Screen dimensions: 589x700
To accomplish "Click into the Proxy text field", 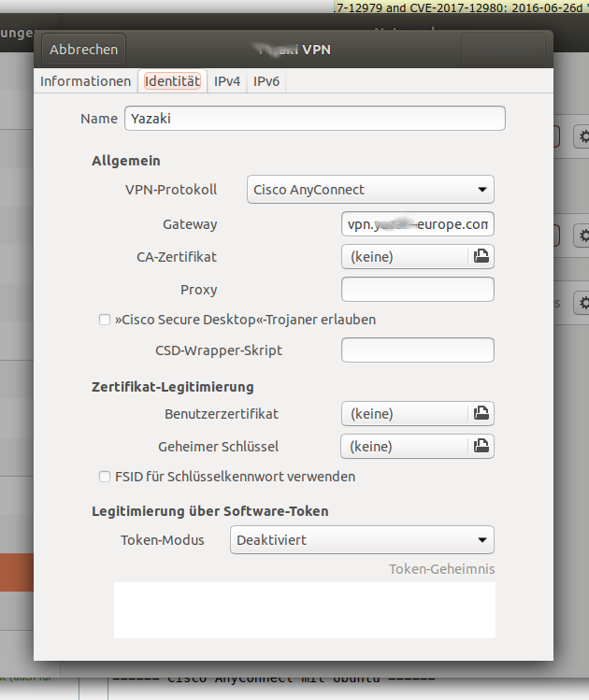I will (x=417, y=290).
